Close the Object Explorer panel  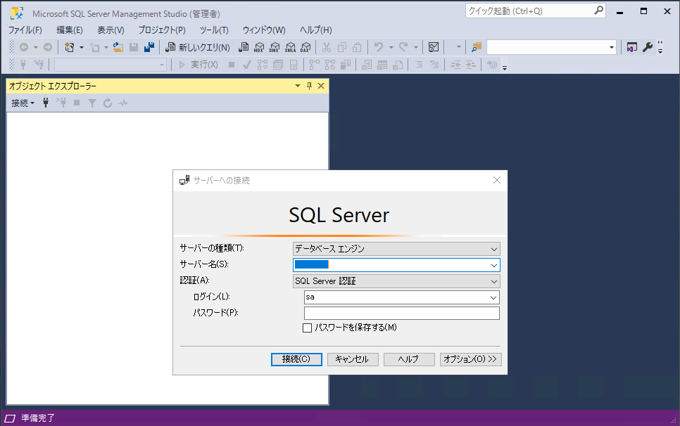click(x=321, y=86)
